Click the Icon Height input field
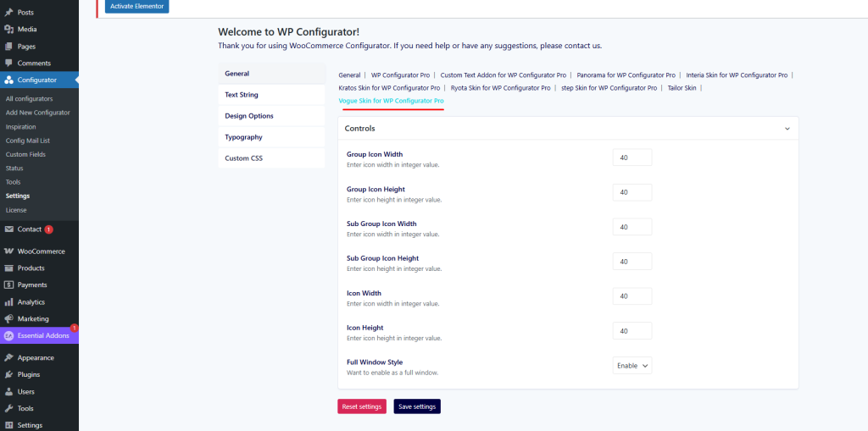This screenshot has height=431, width=868. coord(632,331)
